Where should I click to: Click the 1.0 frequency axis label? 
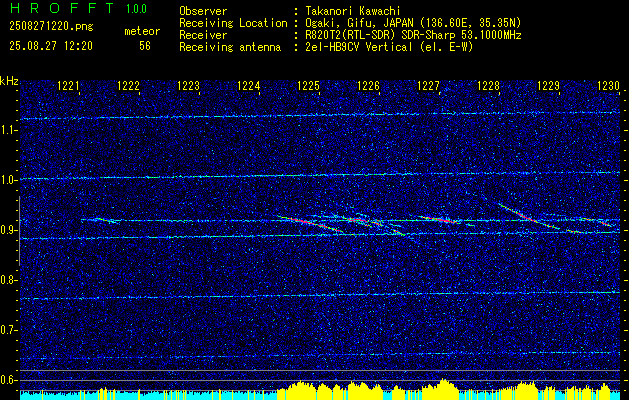tap(9, 180)
